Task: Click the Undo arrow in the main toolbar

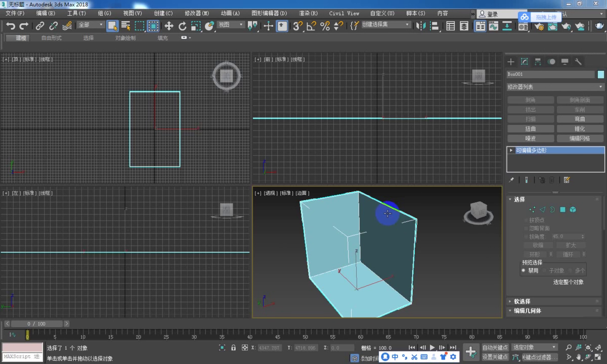Action: tap(10, 26)
